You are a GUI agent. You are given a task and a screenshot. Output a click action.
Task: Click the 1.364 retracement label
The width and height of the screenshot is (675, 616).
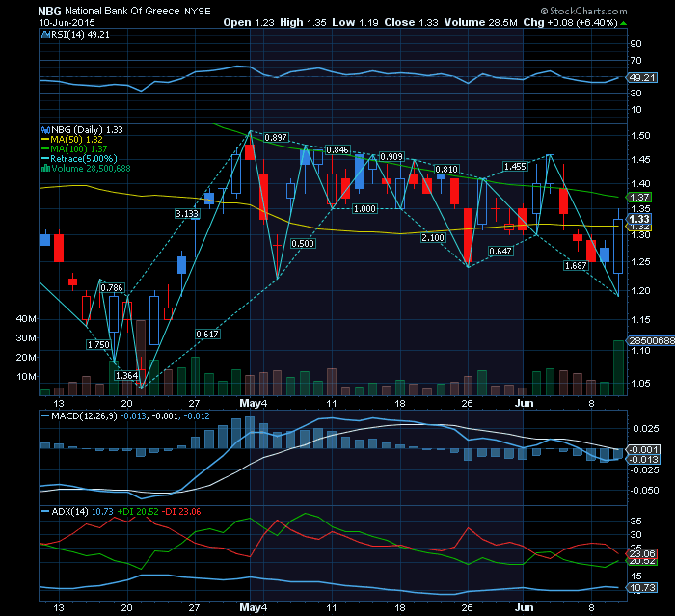[x=126, y=375]
